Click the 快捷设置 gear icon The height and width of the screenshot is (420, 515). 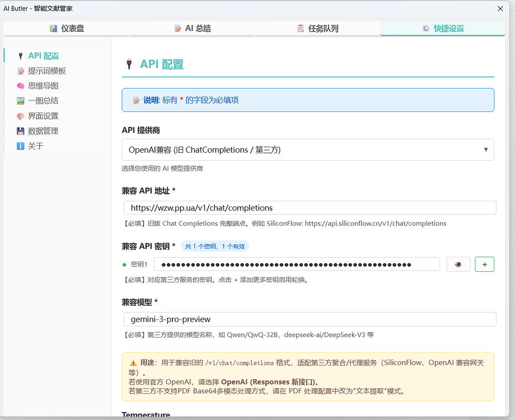click(426, 29)
